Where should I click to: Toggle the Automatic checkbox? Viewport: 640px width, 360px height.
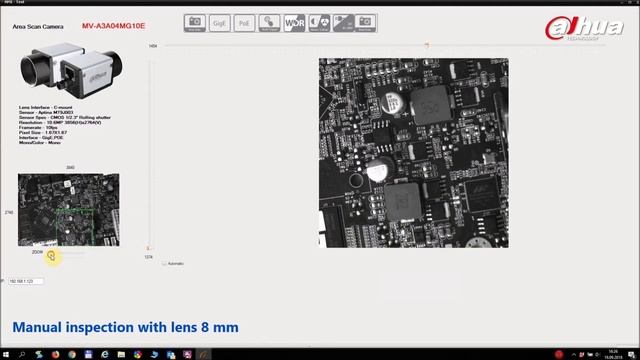(x=164, y=264)
